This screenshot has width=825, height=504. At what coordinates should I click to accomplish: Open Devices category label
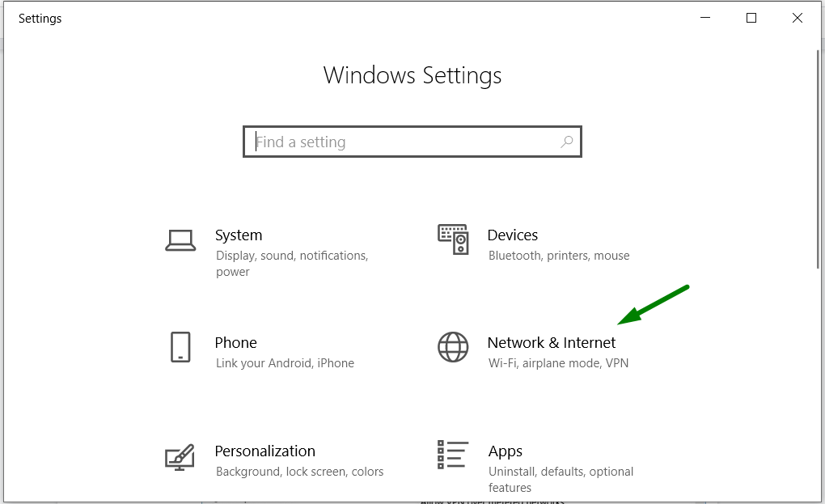tap(513, 235)
